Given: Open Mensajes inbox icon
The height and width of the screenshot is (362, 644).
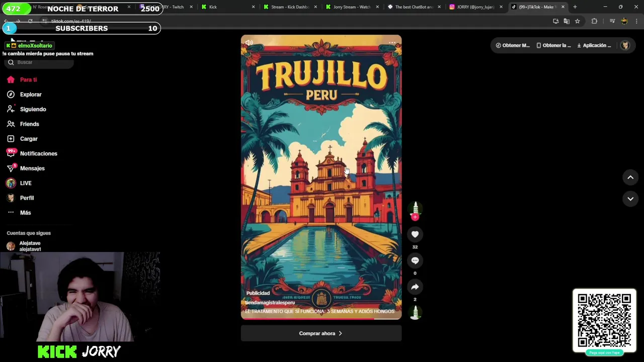Looking at the screenshot, I should 11,168.
